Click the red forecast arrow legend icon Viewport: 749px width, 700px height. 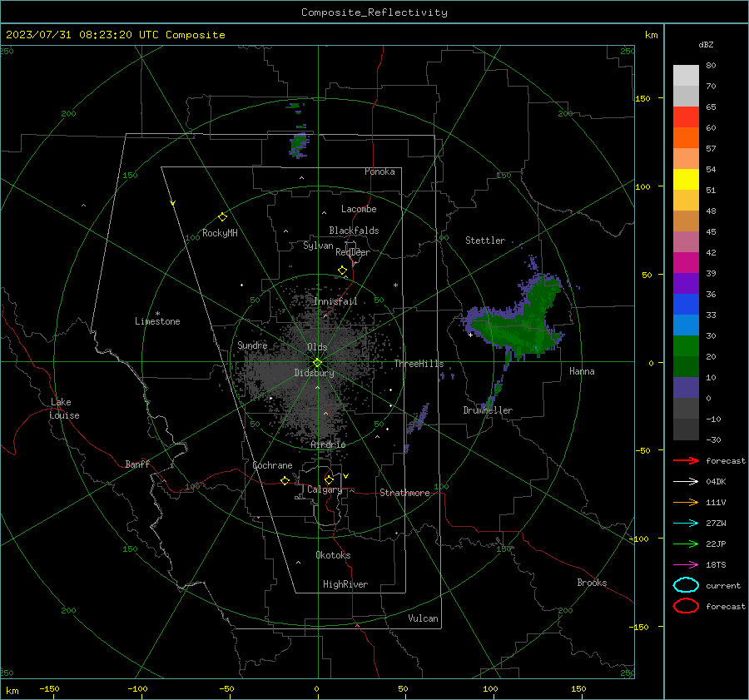(686, 460)
